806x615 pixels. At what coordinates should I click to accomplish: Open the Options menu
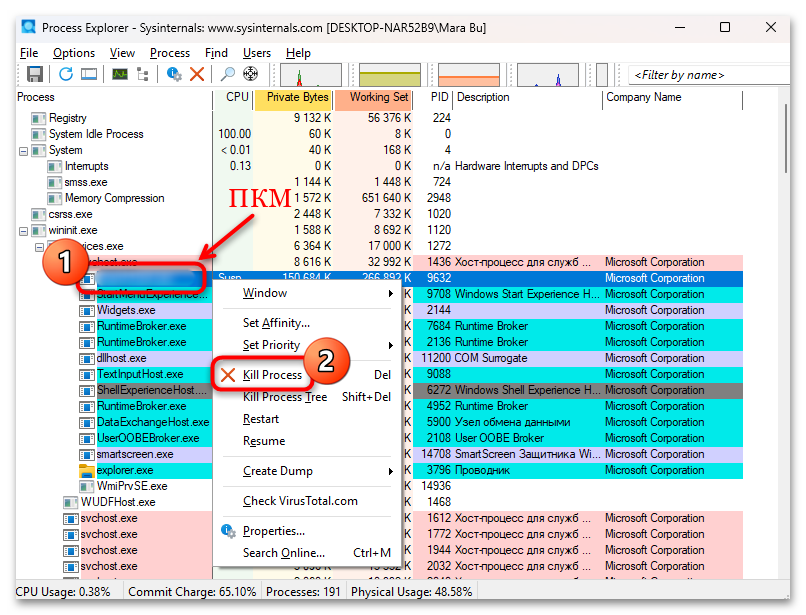point(74,53)
